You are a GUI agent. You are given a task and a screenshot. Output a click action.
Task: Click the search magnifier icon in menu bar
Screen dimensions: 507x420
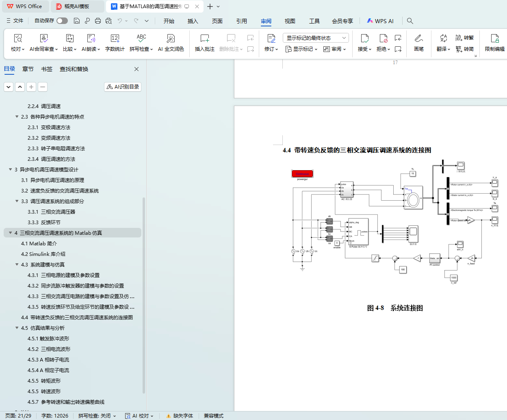tap(410, 21)
